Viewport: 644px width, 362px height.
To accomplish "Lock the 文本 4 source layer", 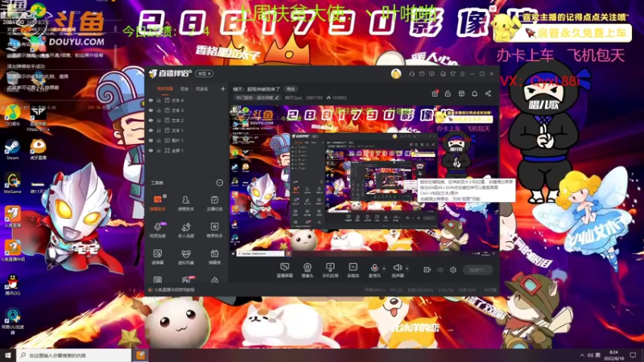I will 159,100.
